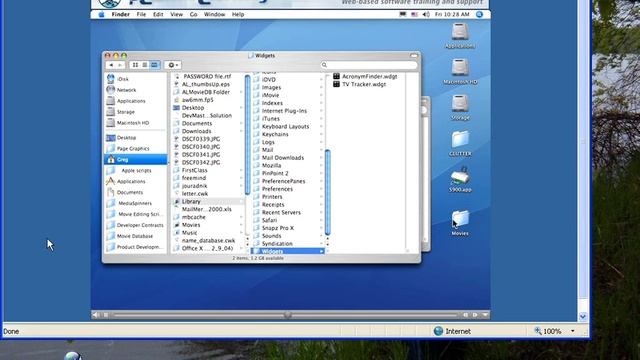Open the Edit menu
The image size is (640, 360).
tap(158, 14)
